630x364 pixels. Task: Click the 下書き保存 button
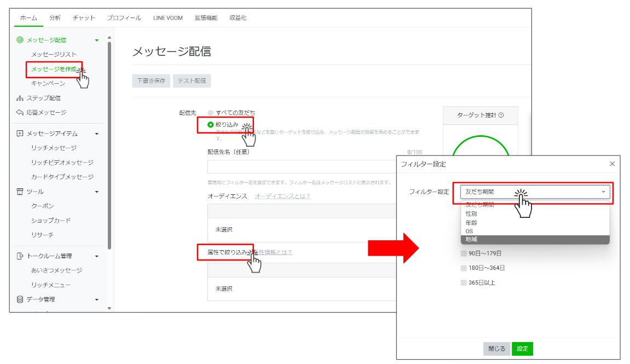(151, 81)
